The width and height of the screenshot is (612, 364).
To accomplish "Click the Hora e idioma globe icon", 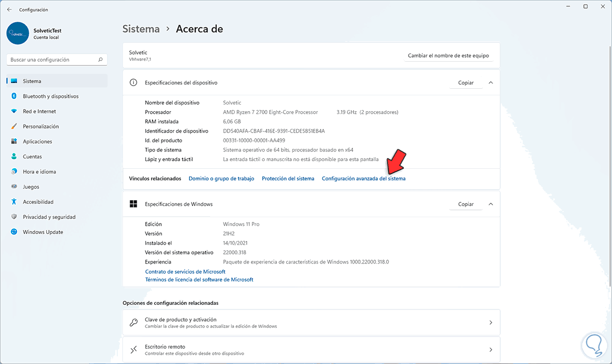I will click(14, 172).
